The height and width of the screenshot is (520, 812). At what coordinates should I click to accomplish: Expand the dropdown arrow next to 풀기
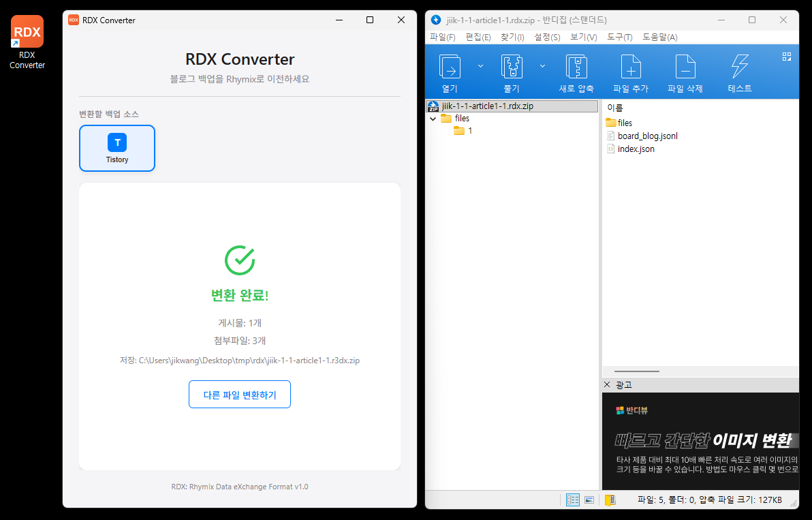[543, 66]
